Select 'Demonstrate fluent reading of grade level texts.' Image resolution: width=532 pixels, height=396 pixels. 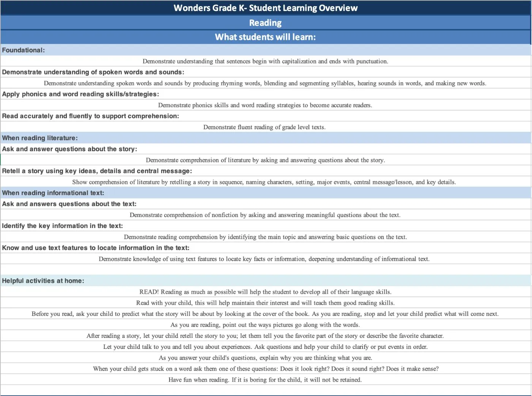[x=266, y=127]
